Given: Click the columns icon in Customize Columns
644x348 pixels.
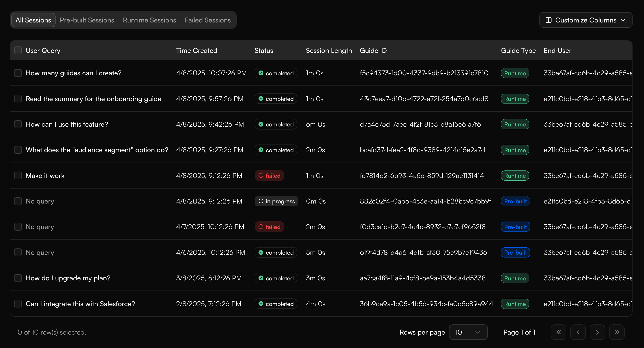Looking at the screenshot, I should click(x=548, y=20).
